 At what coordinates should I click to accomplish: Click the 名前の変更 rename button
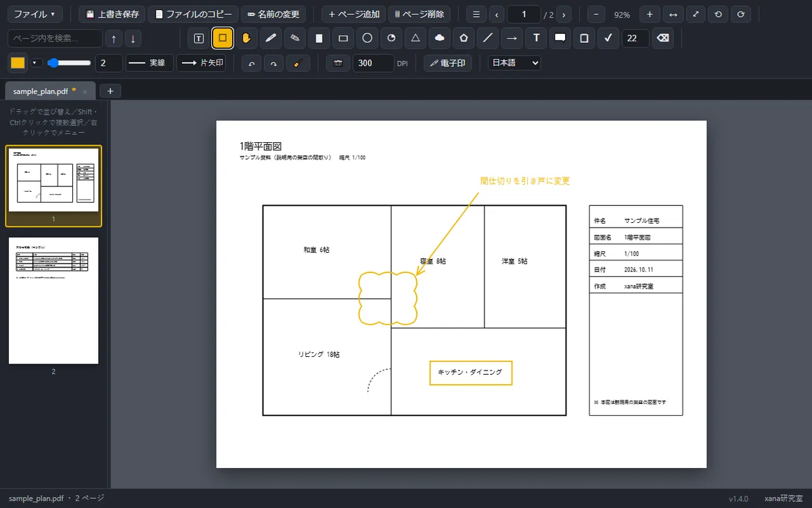pyautogui.click(x=273, y=14)
